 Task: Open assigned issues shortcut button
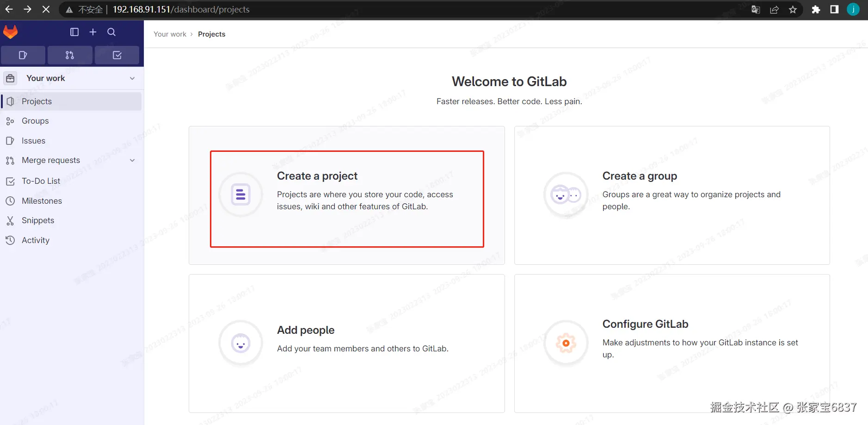tap(23, 55)
